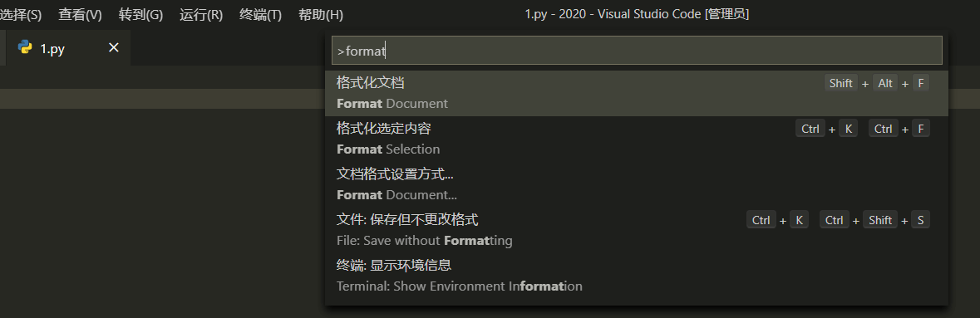
Task: Run the 格式化文档 Format Document command
Action: tap(636, 93)
